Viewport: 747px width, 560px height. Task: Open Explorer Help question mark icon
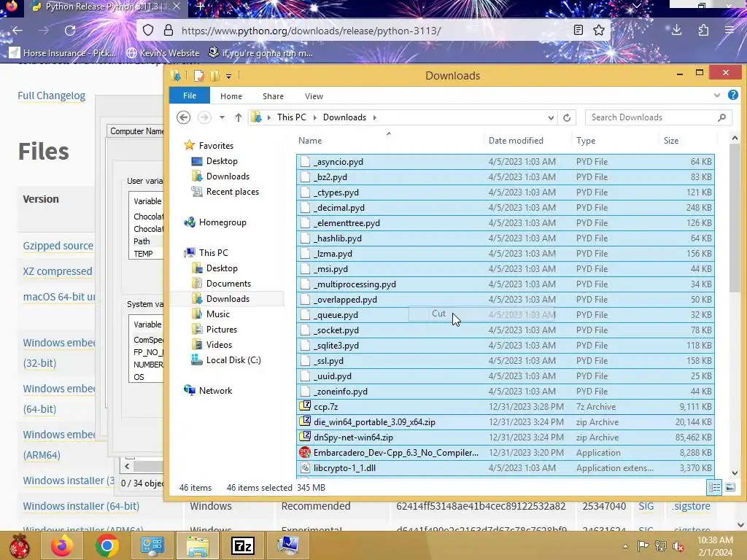(732, 96)
